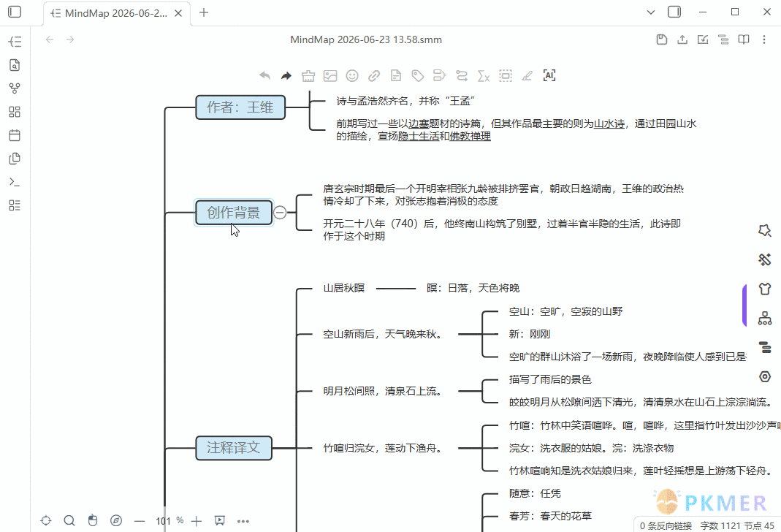Open the canvas grid icon in ribbon
This screenshot has height=532, width=781.
15,112
